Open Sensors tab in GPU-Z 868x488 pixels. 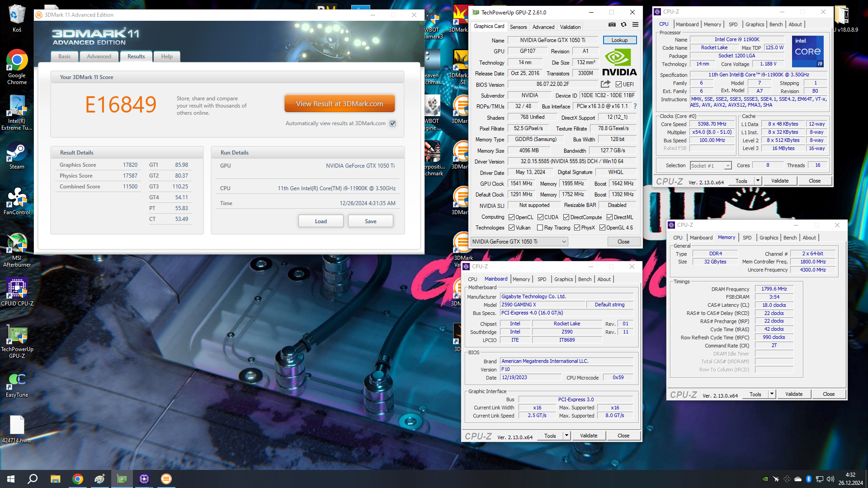click(x=518, y=27)
